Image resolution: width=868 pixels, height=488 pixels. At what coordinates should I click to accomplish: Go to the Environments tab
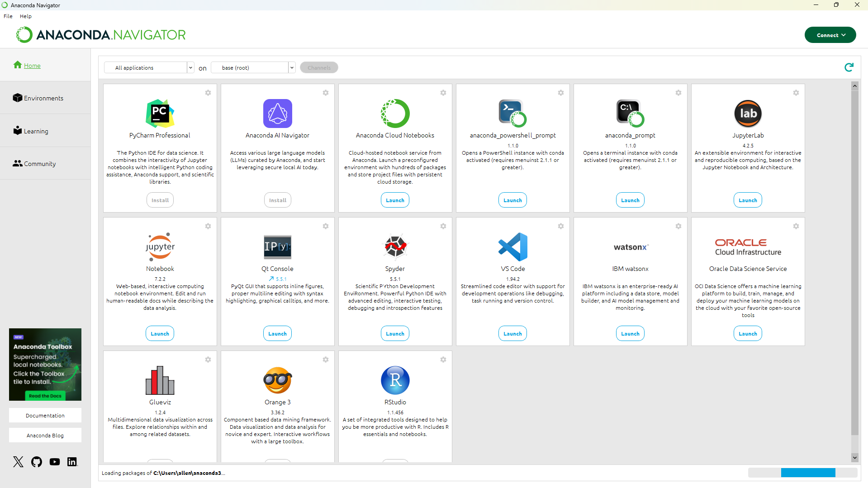[45, 98]
